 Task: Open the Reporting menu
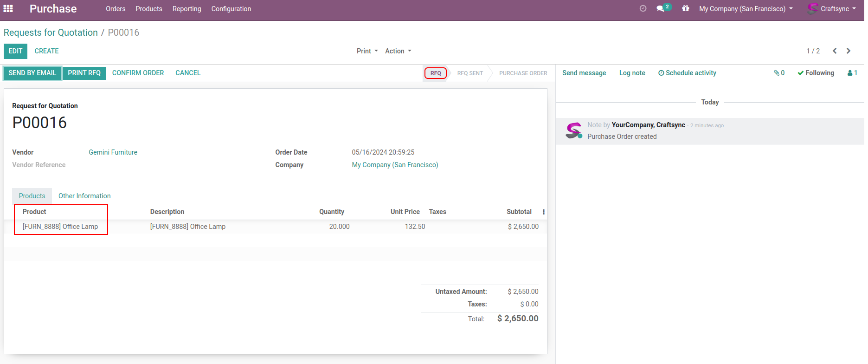pos(186,9)
